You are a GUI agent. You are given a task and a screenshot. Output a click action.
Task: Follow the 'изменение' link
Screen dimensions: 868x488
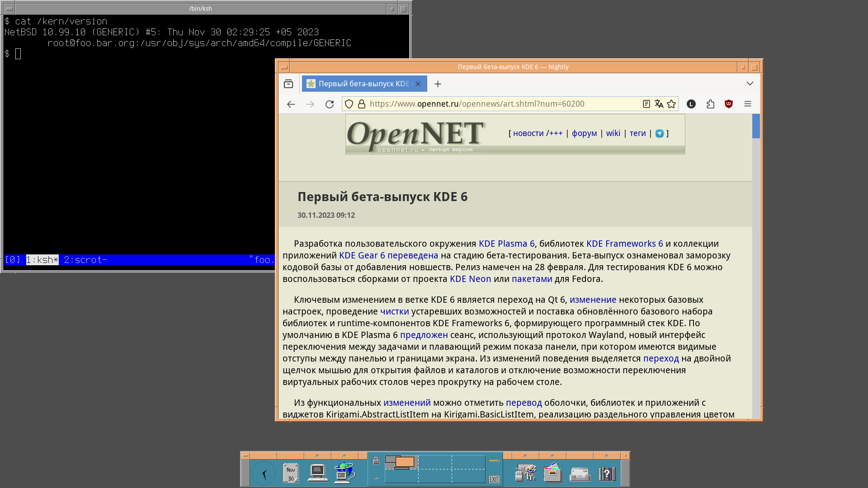593,300
